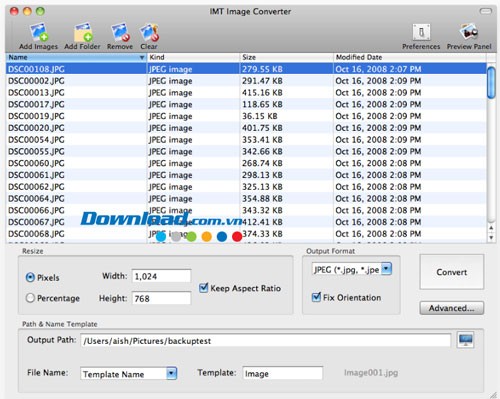This screenshot has width=500, height=399.
Task: Select the Percentage radio button
Action: 30,298
